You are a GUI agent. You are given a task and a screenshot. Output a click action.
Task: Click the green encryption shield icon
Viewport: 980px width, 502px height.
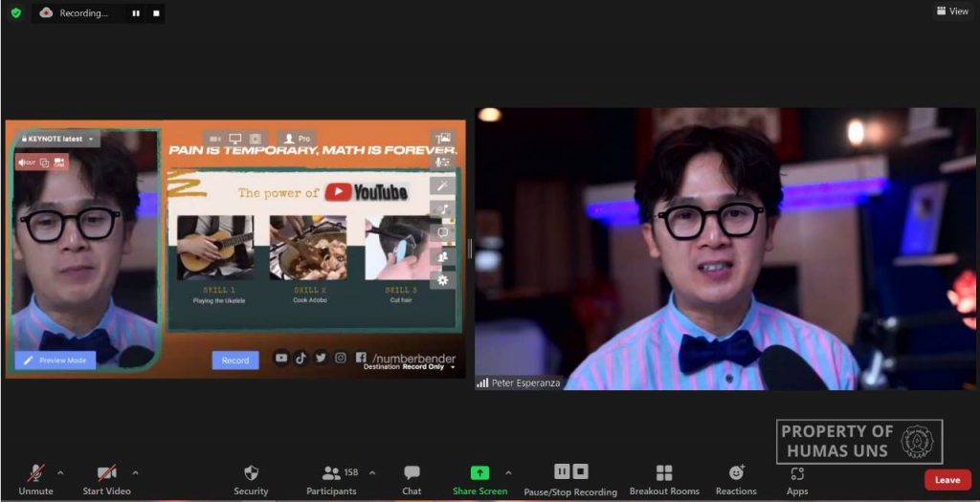[x=16, y=12]
